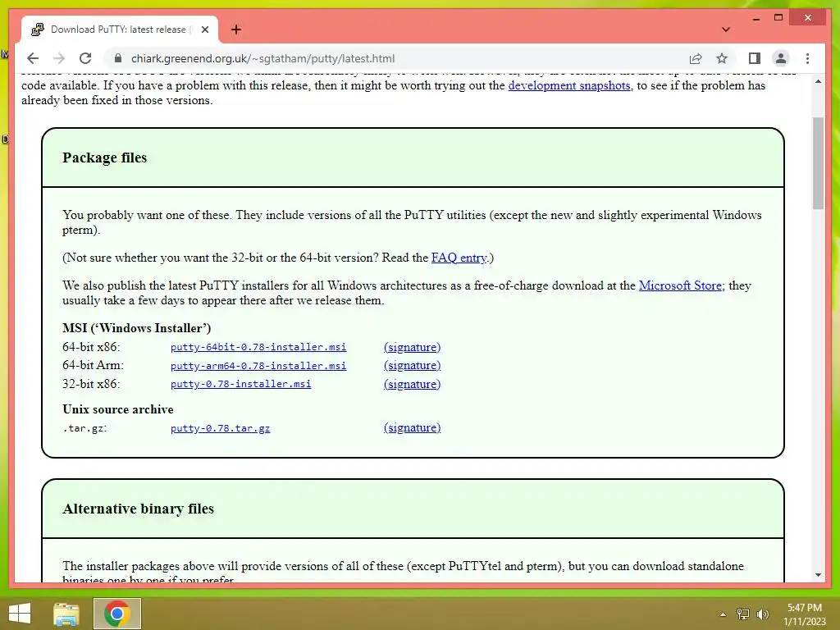
Task: Click the Chrome taskbar icon
Action: 116,614
